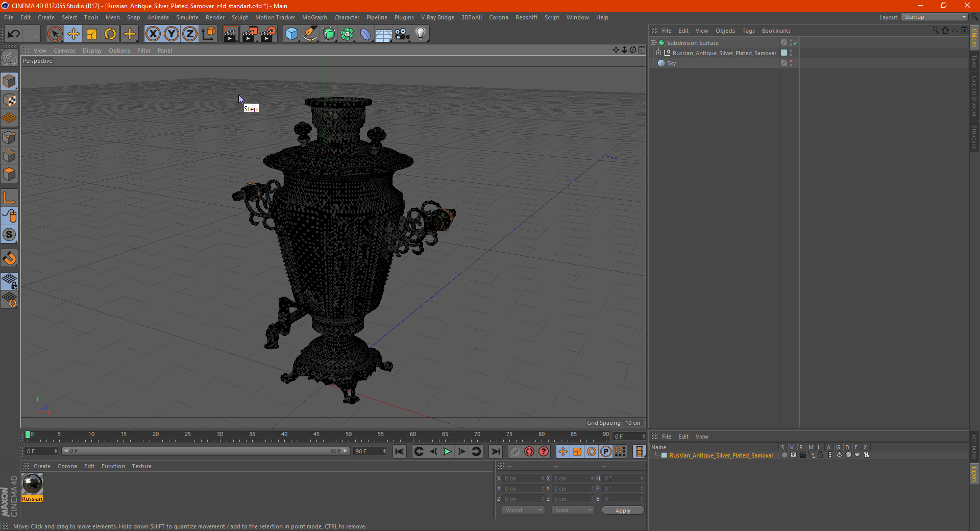Click samovar object layer color swatch
This screenshot has height=531, width=980.
pyautogui.click(x=784, y=53)
